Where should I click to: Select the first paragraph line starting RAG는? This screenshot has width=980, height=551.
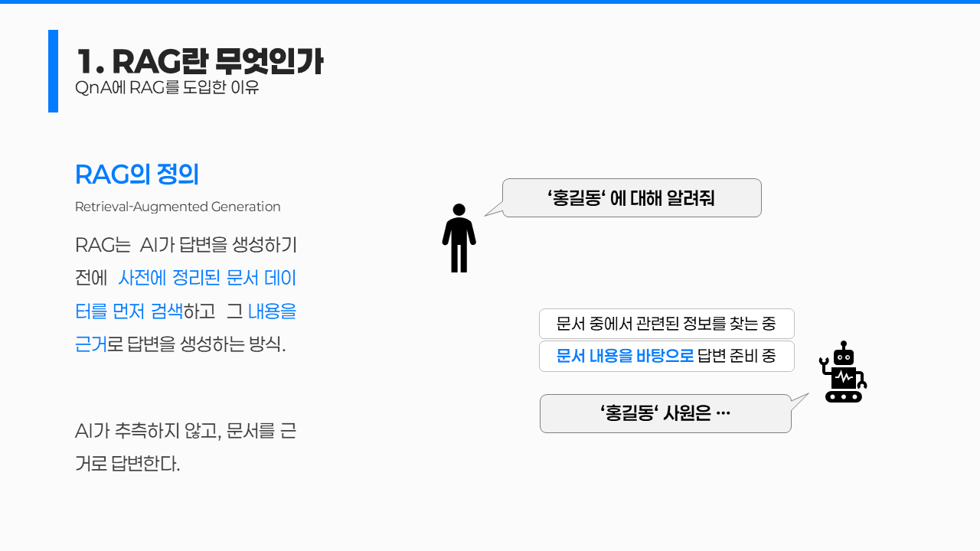point(185,246)
